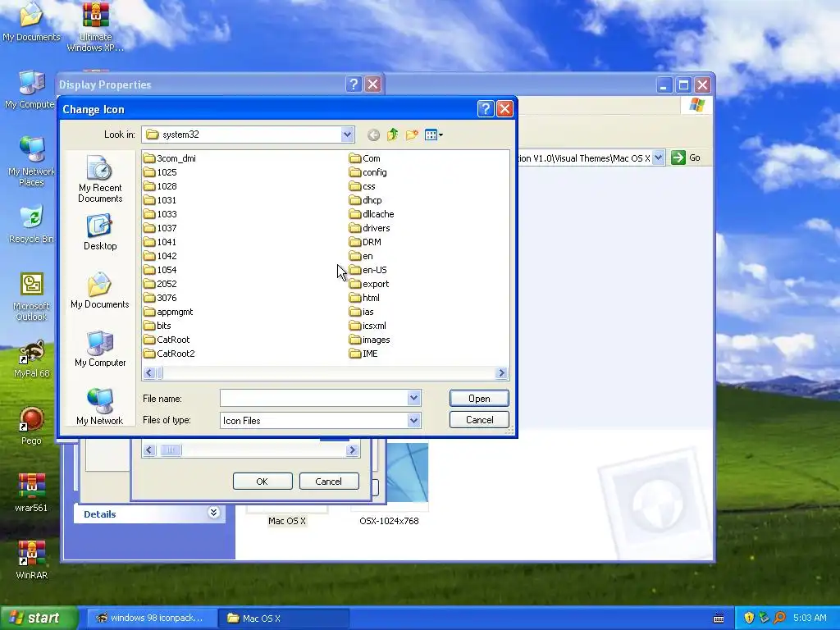Click the Open button

(x=479, y=398)
